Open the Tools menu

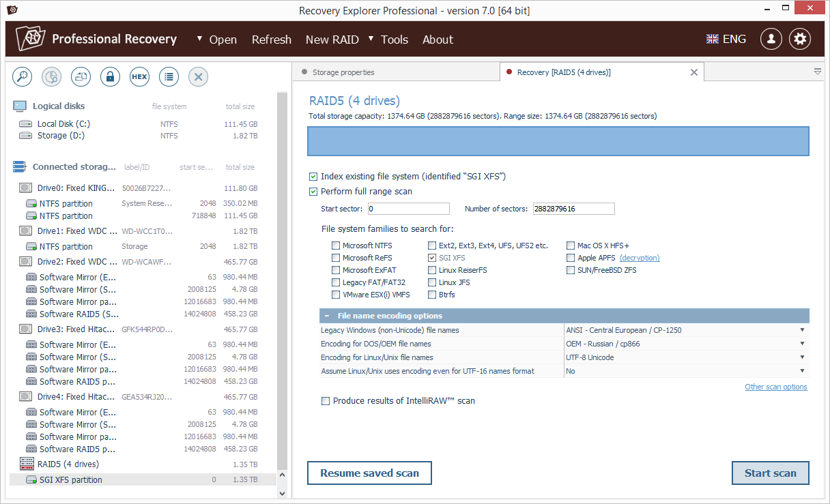[395, 39]
